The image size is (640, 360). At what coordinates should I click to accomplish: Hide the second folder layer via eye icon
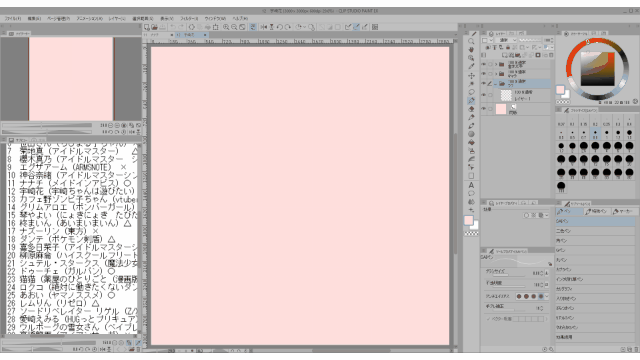[484, 74]
